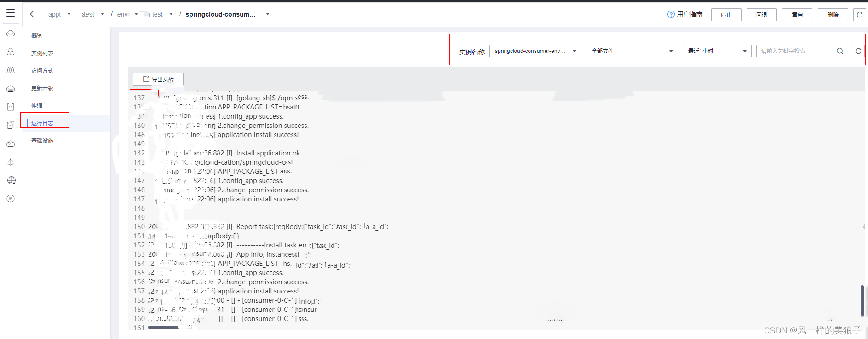Open the globe network sidebar icon
Screen dimensions: 868x339
coord(11,180)
